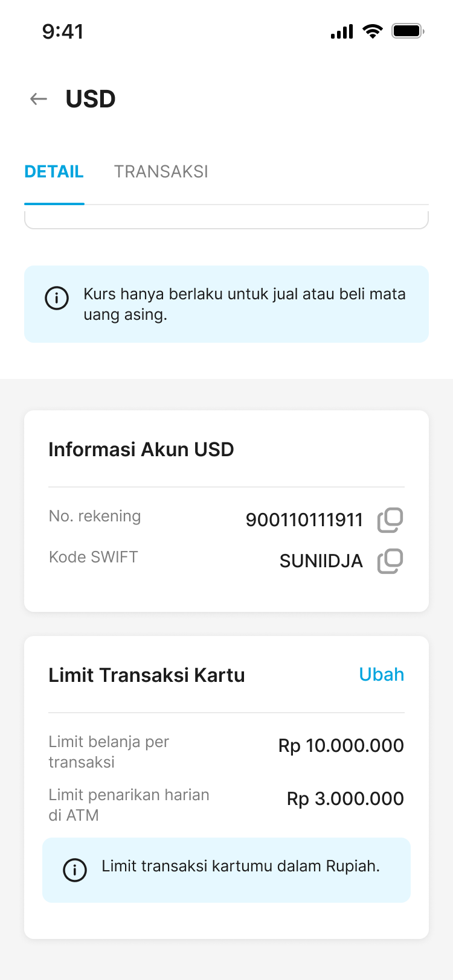This screenshot has width=453, height=980.
Task: Copy the SWIFT code SUNIIDJA
Action: coord(390,561)
